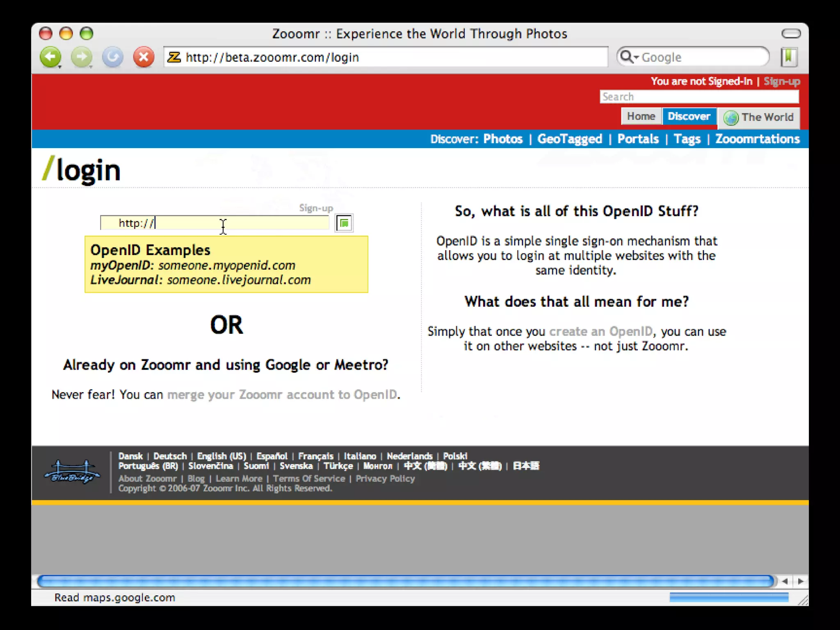Screen dimensions: 840x630
Task: Click the window resize grip in the corner
Action: (x=803, y=600)
